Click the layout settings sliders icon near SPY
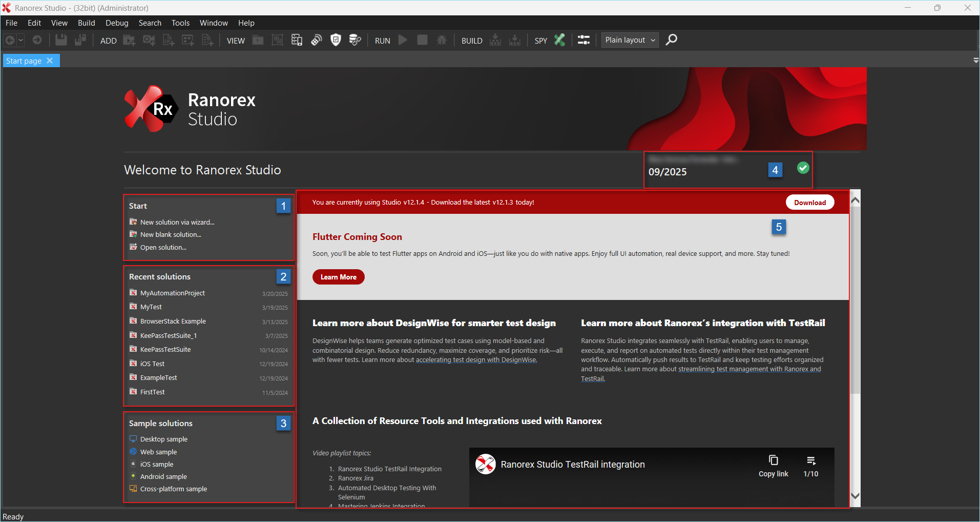 tap(583, 40)
